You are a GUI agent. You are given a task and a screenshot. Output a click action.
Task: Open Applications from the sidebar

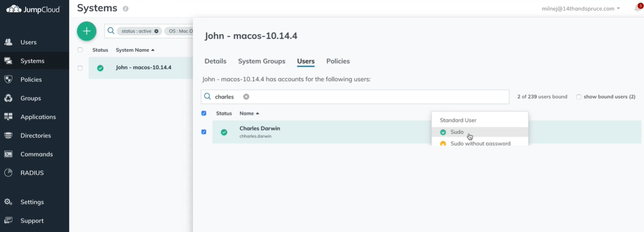click(38, 117)
